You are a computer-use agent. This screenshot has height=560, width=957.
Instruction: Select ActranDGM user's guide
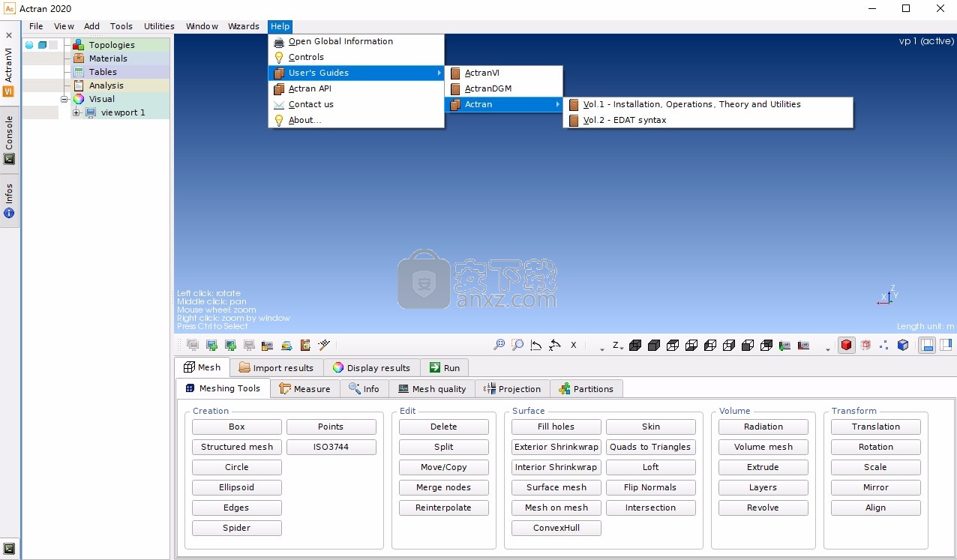503,88
